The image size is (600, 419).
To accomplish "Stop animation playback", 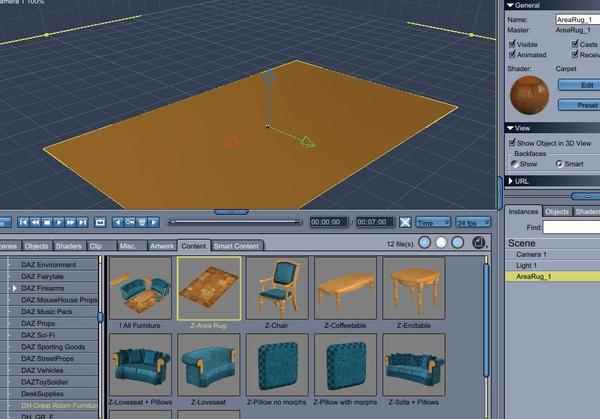I will 47,222.
